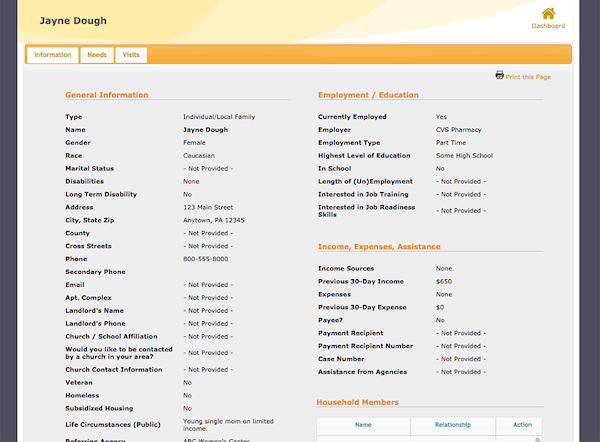Viewport: 600px width, 442px height.
Task: Select the Household Members heading
Action: coord(357,402)
